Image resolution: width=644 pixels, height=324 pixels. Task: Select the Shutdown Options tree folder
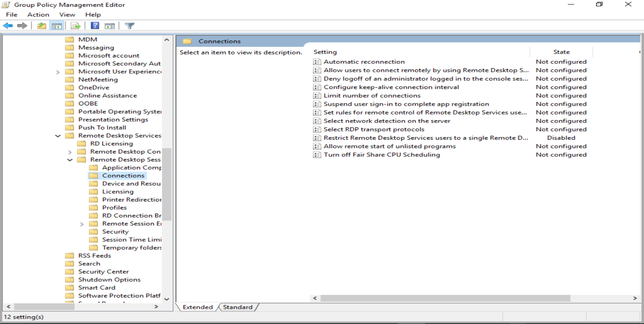click(x=109, y=280)
